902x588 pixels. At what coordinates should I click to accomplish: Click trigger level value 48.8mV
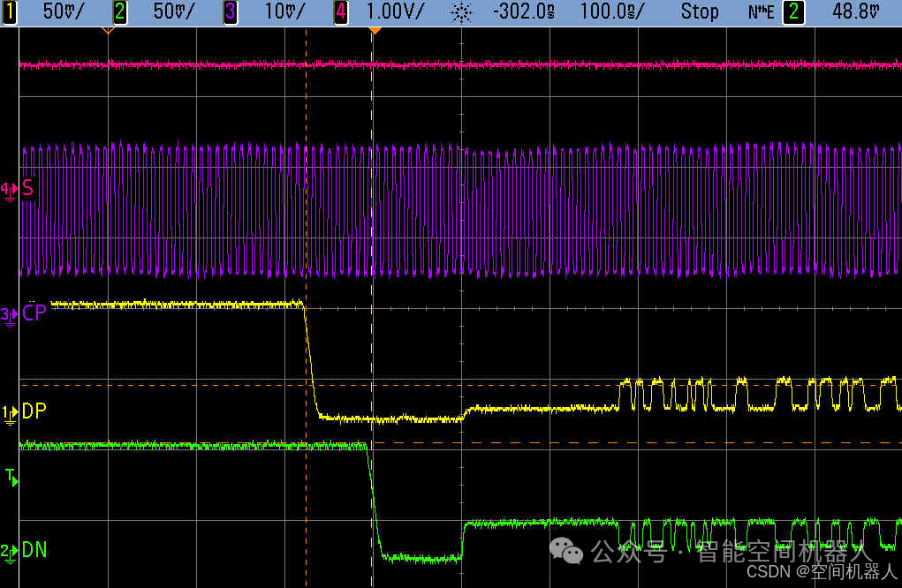[x=855, y=11]
